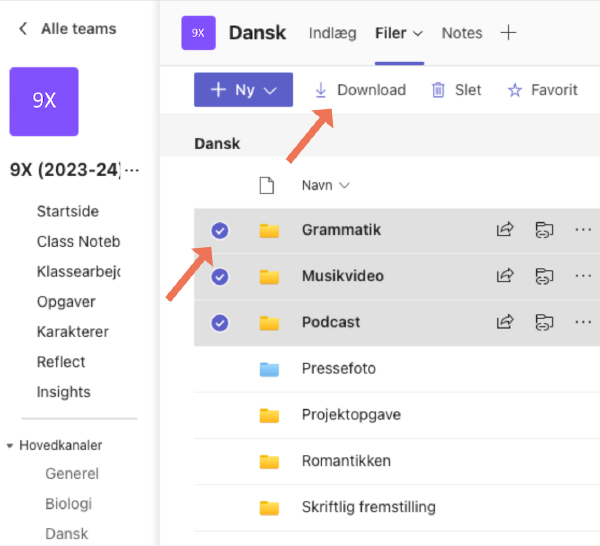The image size is (600, 546).
Task: Collapse the Hovedkanaler section
Action: click(x=10, y=446)
